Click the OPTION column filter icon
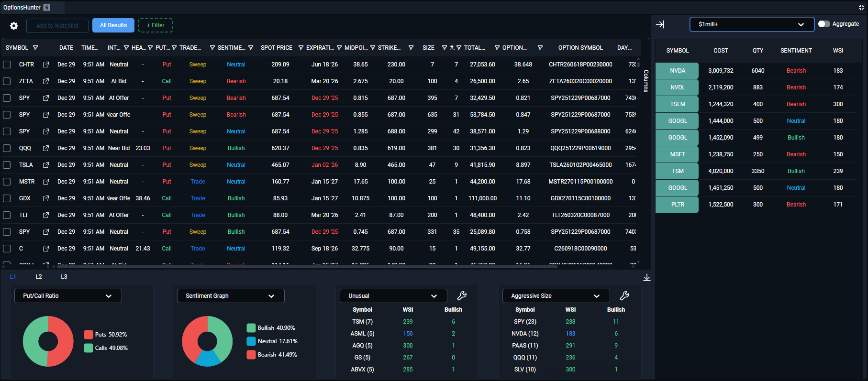Image resolution: width=868 pixels, height=381 pixels. click(540, 48)
